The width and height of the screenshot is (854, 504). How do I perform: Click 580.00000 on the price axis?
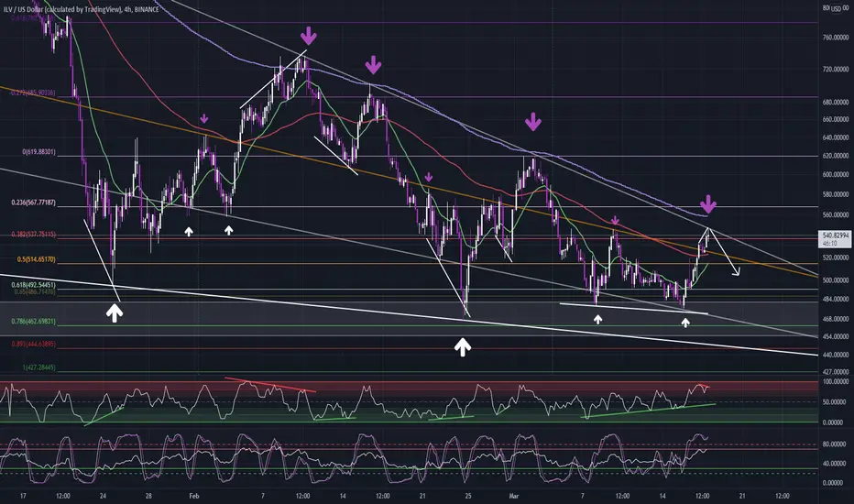coord(836,194)
